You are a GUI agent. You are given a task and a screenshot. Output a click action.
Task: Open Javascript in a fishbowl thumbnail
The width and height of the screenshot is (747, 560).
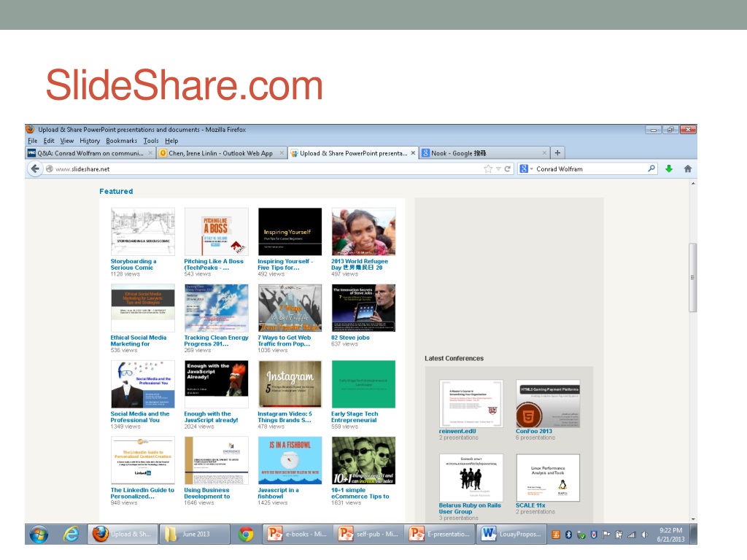290,461
